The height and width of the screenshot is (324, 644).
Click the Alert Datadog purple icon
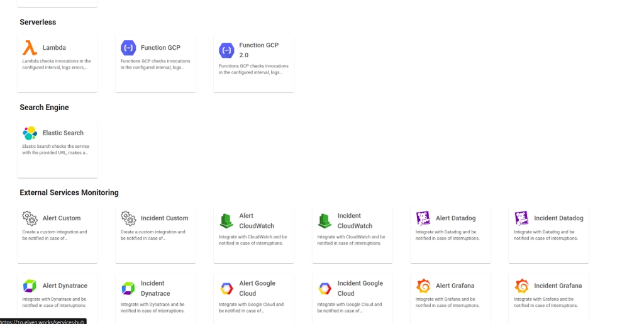pos(423,218)
